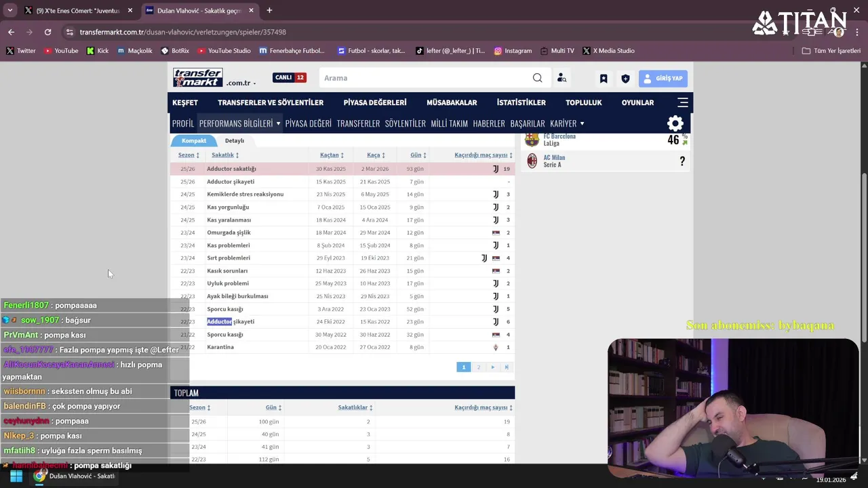This screenshot has width=868, height=488.
Task: Open the Kick bookmark
Action: click(x=98, y=51)
